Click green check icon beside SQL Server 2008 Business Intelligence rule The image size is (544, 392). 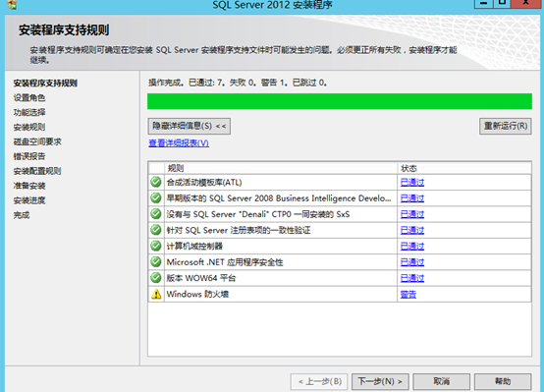pyautogui.click(x=156, y=197)
